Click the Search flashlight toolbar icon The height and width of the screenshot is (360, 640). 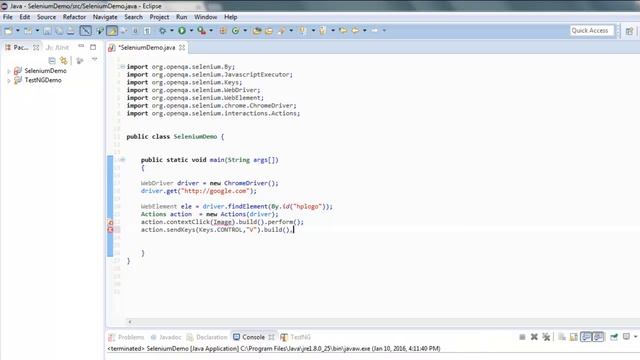[x=282, y=31]
